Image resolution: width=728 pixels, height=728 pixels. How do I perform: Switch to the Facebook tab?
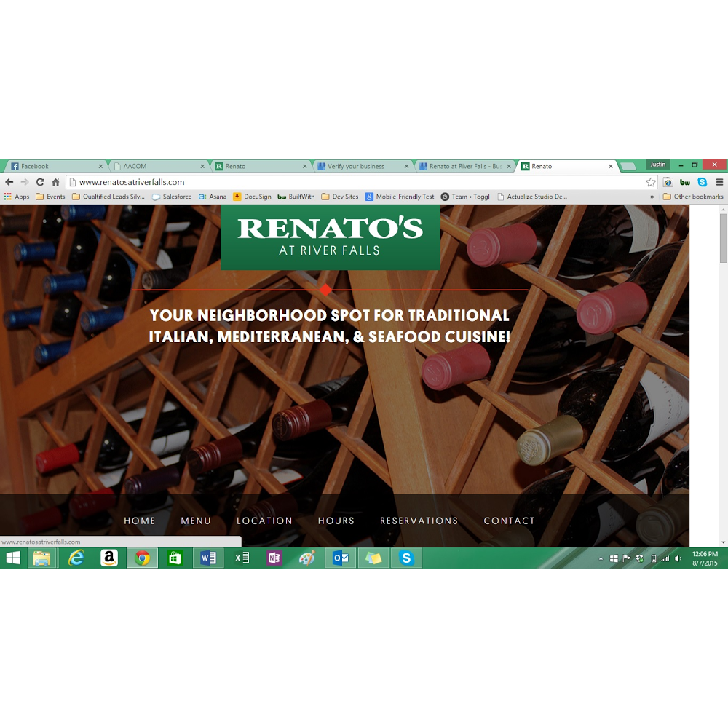pyautogui.click(x=51, y=167)
